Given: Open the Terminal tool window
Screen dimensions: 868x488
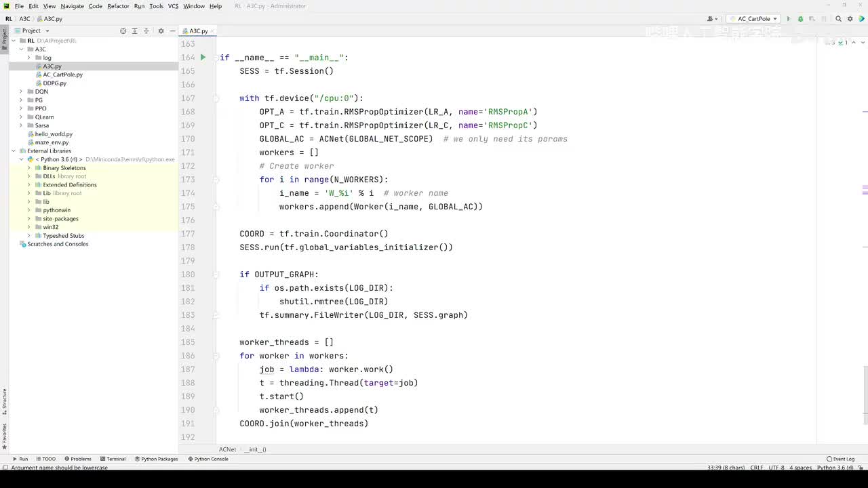Looking at the screenshot, I should pos(113,459).
